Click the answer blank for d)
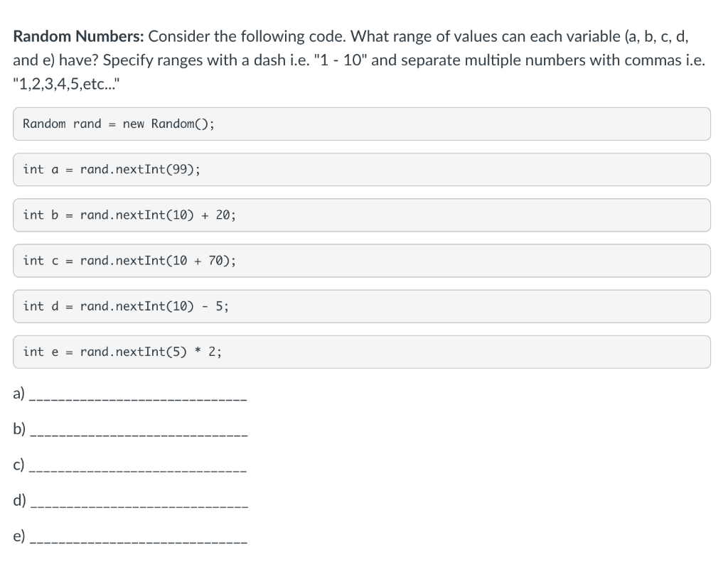 pos(139,506)
